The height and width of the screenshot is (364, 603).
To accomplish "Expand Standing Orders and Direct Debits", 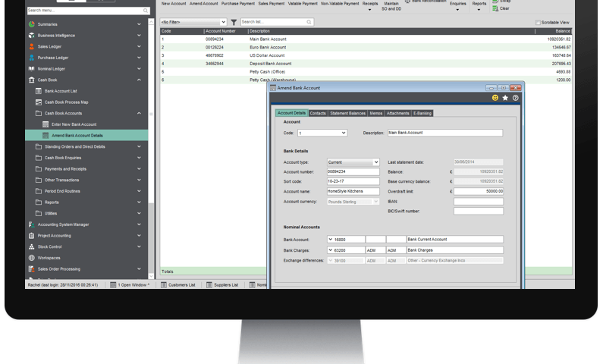I will tap(139, 147).
